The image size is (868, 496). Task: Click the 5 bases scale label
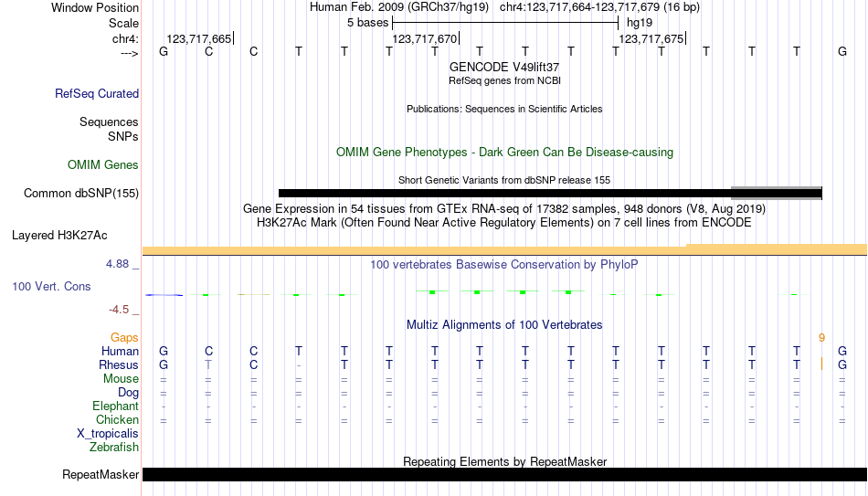[x=368, y=23]
